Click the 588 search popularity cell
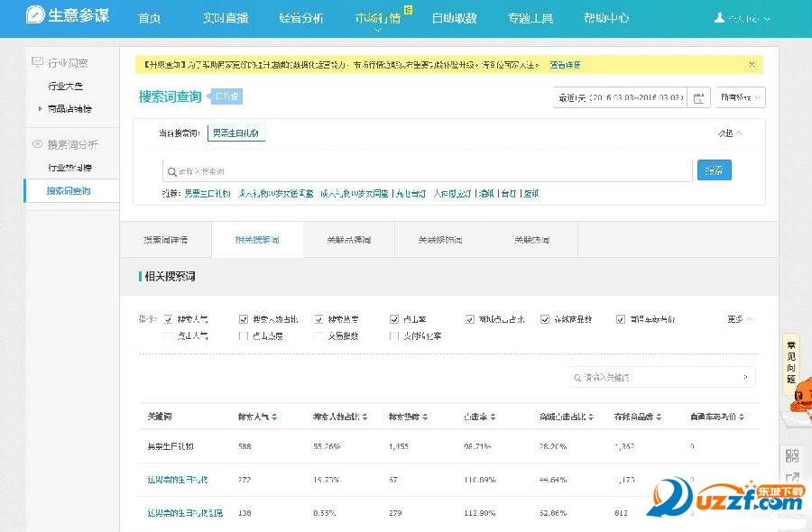The height and width of the screenshot is (532, 812). pyautogui.click(x=245, y=446)
